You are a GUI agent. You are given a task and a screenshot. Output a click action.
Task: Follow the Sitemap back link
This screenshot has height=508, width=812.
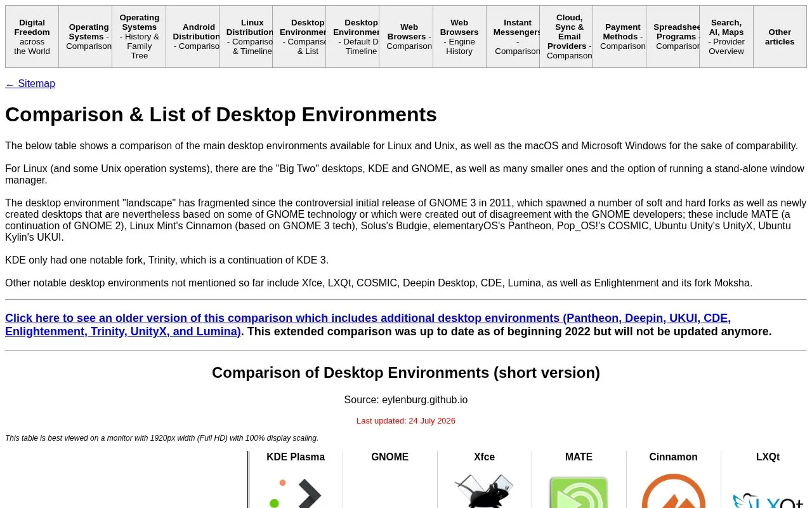point(30,84)
